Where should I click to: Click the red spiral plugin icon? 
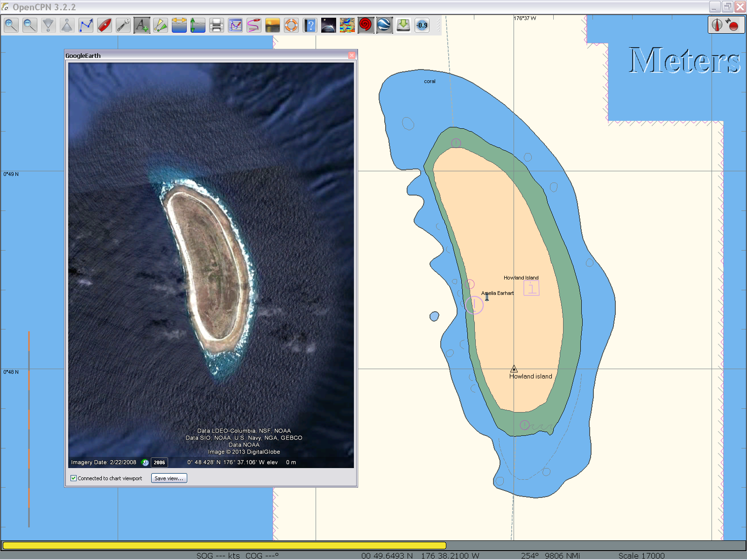[366, 25]
